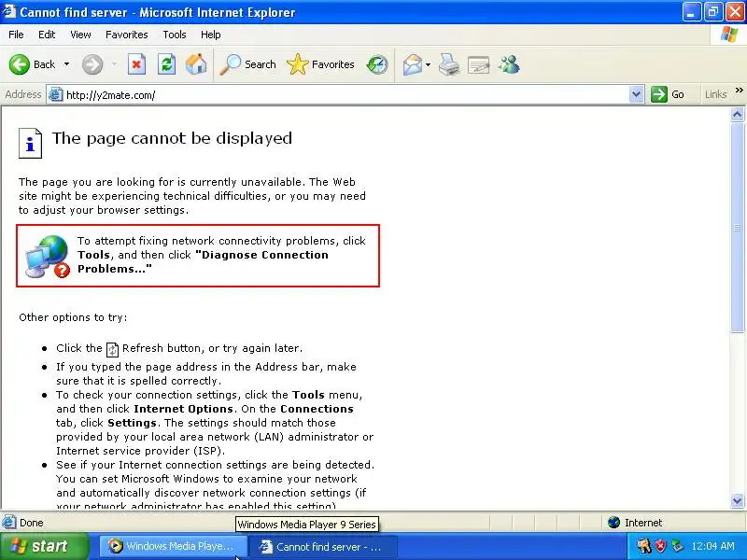Click the bold "Connections" word
This screenshot has width=747, height=560.
317,409
